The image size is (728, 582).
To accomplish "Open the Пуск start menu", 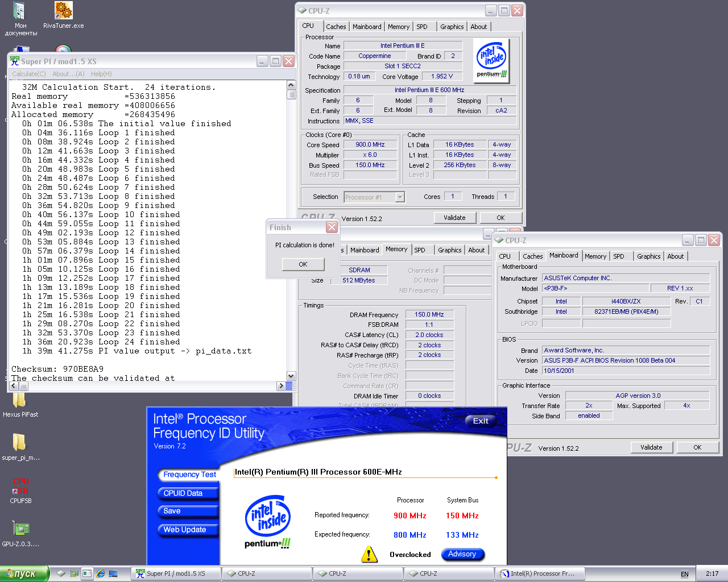I will (24, 574).
